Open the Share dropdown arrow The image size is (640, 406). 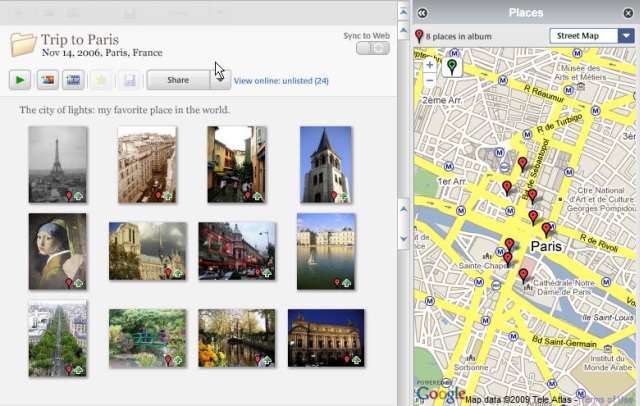[x=219, y=80]
